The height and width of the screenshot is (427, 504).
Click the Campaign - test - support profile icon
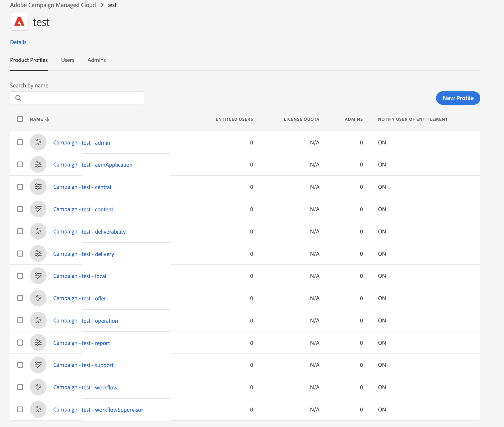pyautogui.click(x=38, y=364)
